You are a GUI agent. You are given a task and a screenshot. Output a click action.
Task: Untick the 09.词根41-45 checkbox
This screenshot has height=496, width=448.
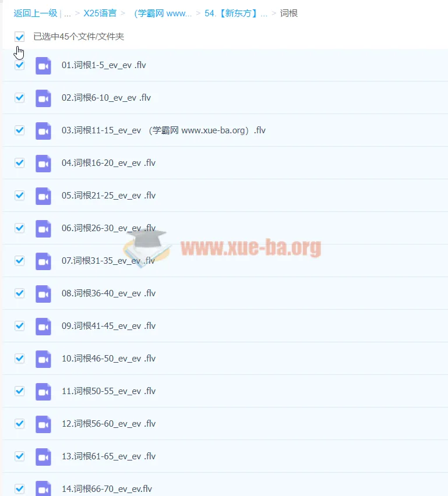pyautogui.click(x=20, y=326)
